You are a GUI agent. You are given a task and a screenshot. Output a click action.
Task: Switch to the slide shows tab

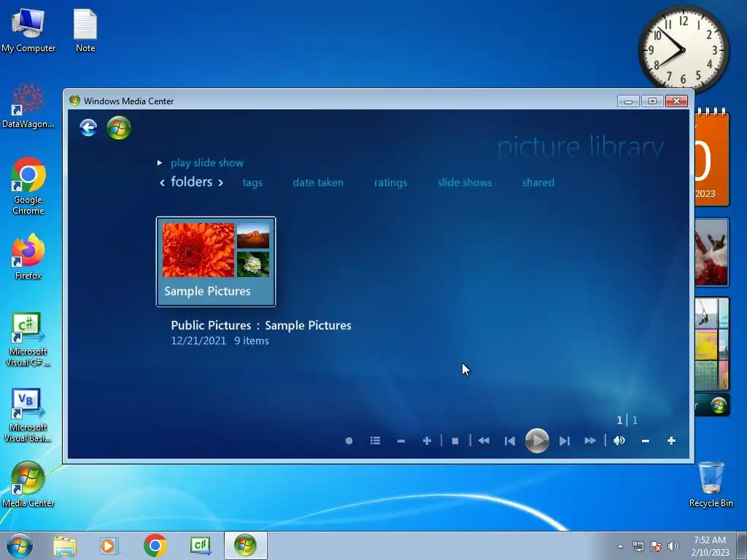(x=465, y=182)
